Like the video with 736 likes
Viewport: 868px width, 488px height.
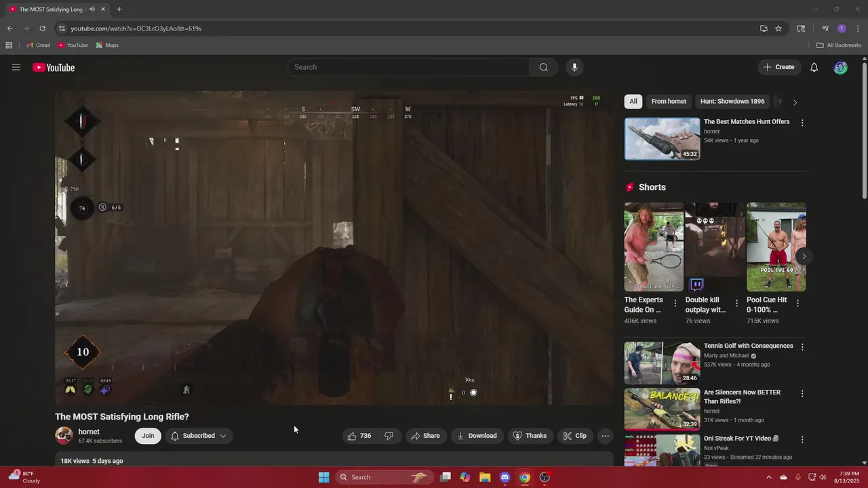[x=359, y=436]
